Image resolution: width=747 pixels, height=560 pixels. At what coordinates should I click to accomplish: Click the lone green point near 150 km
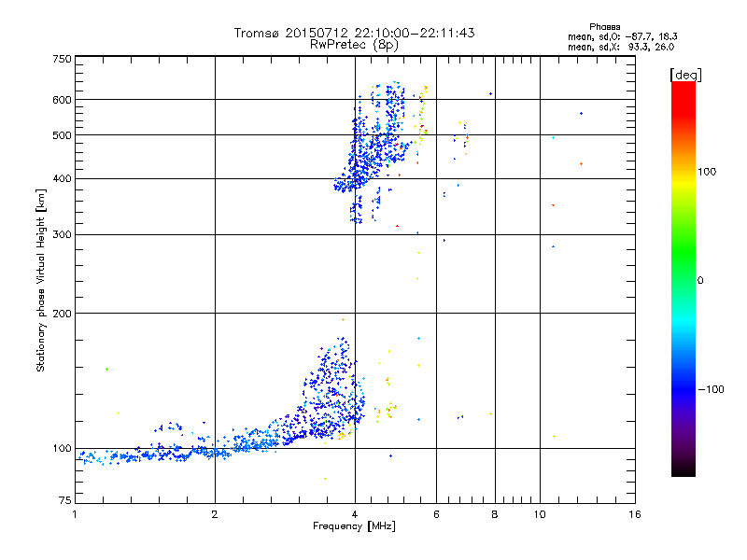pyautogui.click(x=106, y=369)
